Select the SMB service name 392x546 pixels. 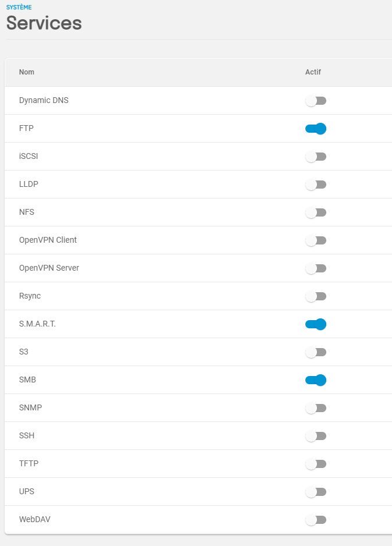coord(27,380)
